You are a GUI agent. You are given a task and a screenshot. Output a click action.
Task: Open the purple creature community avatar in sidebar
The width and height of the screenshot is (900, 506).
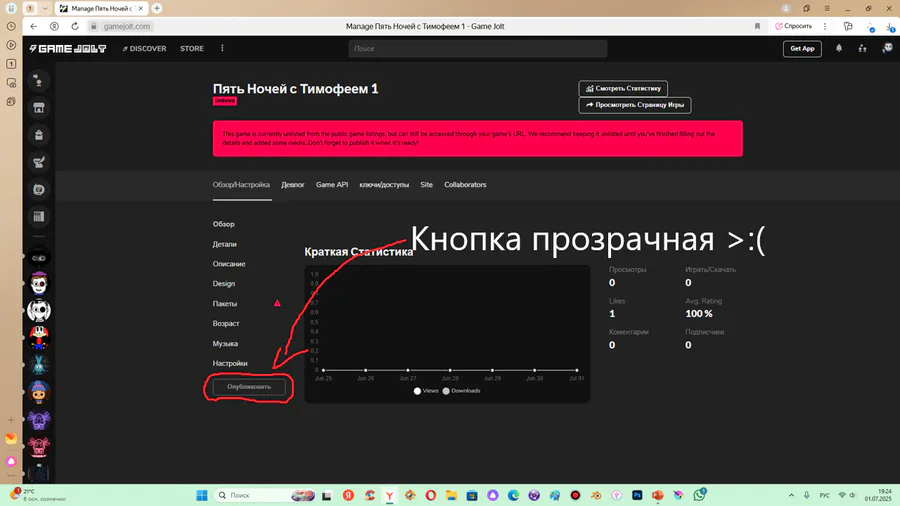(x=39, y=420)
